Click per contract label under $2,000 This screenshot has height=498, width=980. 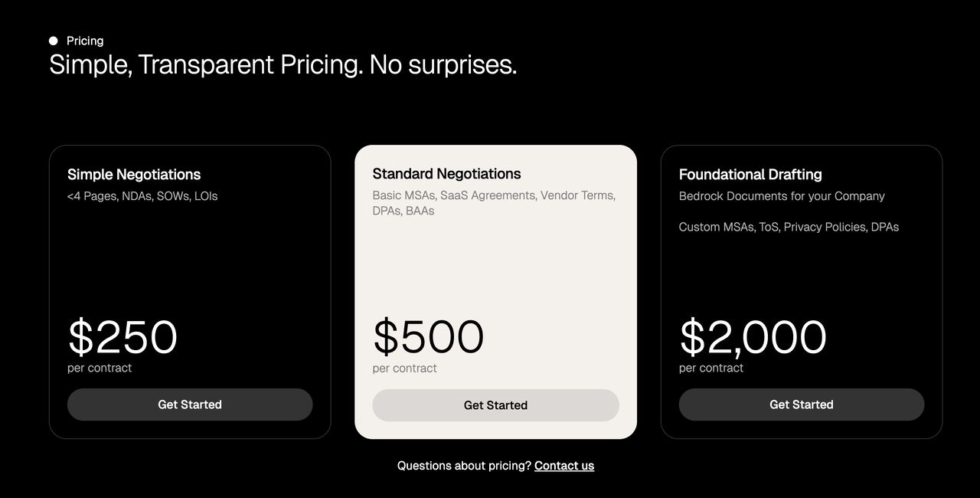(710, 368)
